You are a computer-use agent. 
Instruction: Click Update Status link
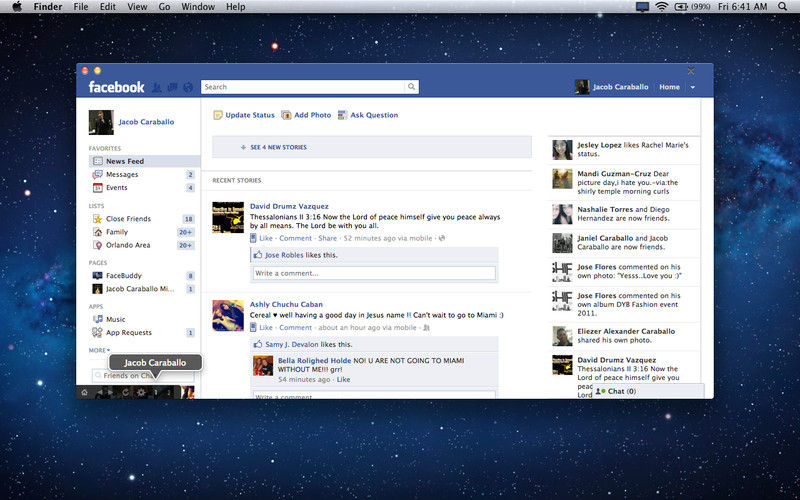(x=249, y=115)
